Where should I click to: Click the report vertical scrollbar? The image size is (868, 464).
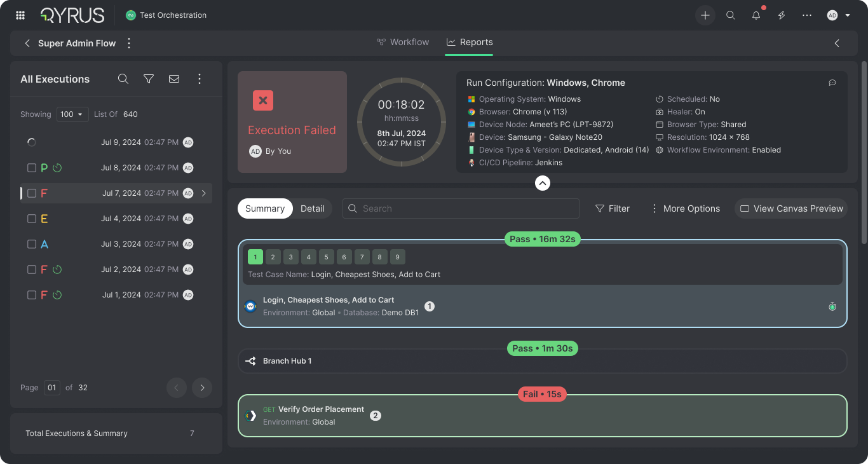click(x=864, y=153)
